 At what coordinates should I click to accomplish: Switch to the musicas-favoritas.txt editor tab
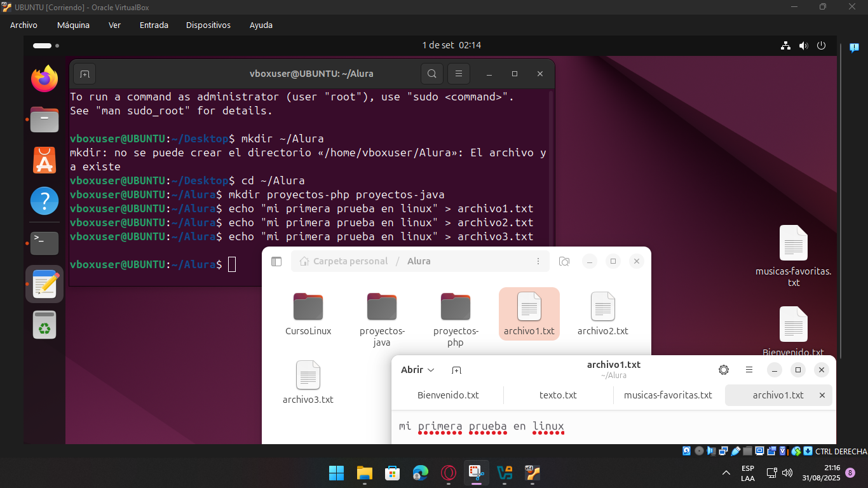668,395
